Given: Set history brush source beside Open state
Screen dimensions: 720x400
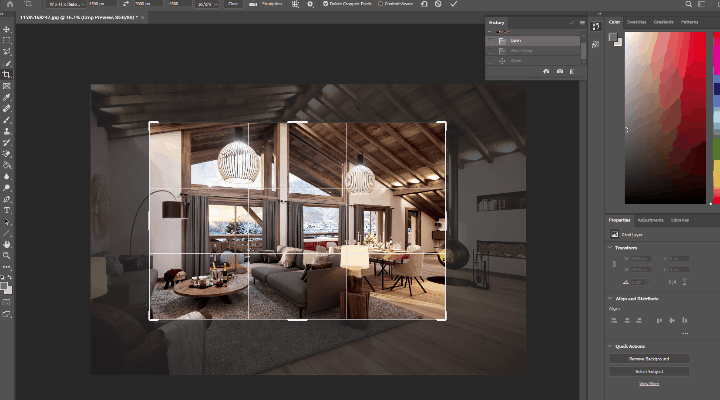Looking at the screenshot, I should click(x=490, y=39).
